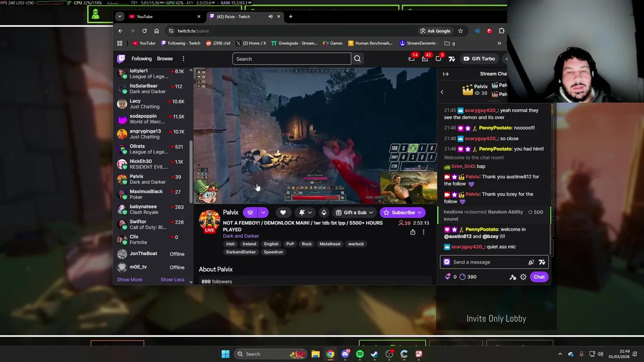The height and width of the screenshot is (362, 644).
Task: Open the Windows Start menu
Action: (225, 354)
